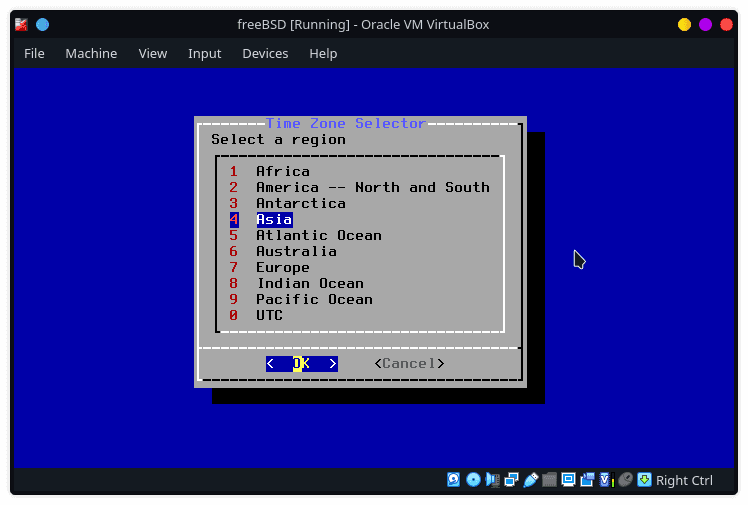Click the Cancel button in Time Zone Selector
The image size is (748, 505).
tap(409, 363)
